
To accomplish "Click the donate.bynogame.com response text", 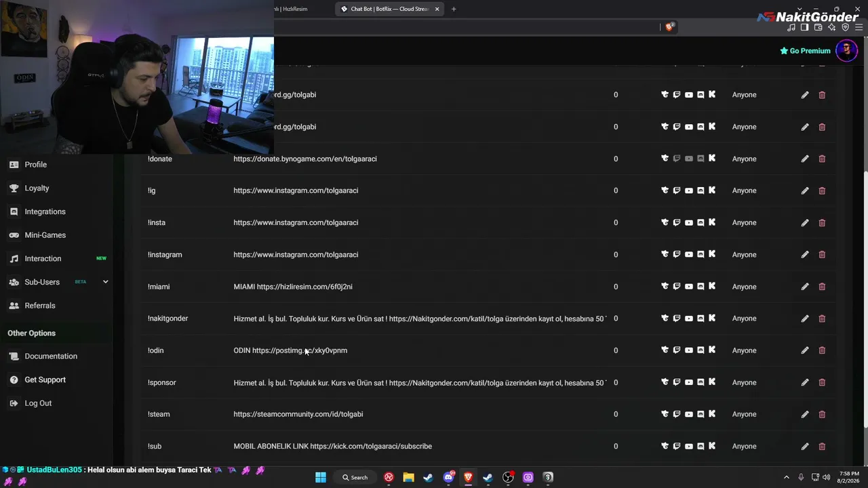I will (x=305, y=159).
